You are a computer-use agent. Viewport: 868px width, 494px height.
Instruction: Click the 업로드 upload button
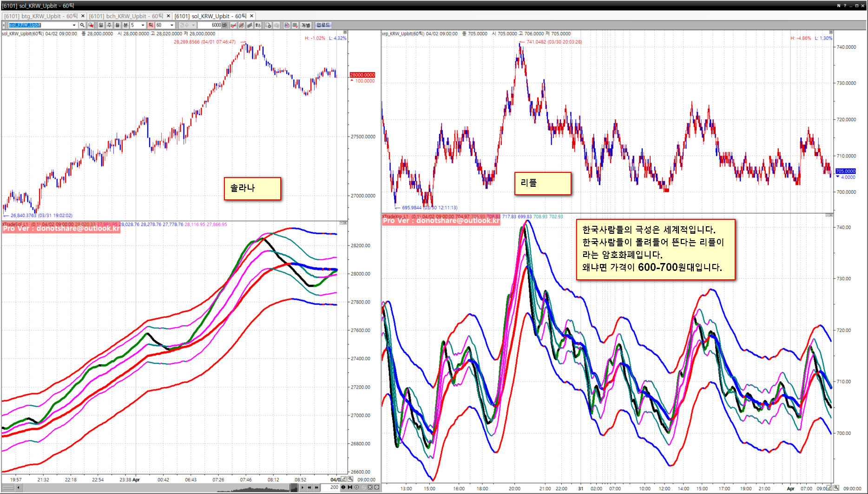point(323,25)
